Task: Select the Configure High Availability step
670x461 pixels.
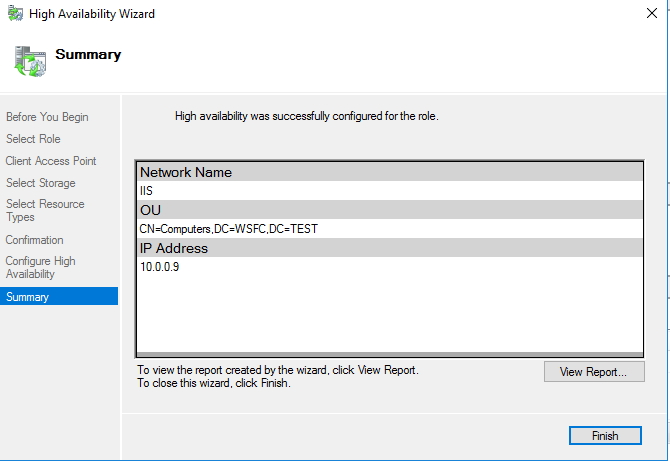Action: click(x=40, y=267)
